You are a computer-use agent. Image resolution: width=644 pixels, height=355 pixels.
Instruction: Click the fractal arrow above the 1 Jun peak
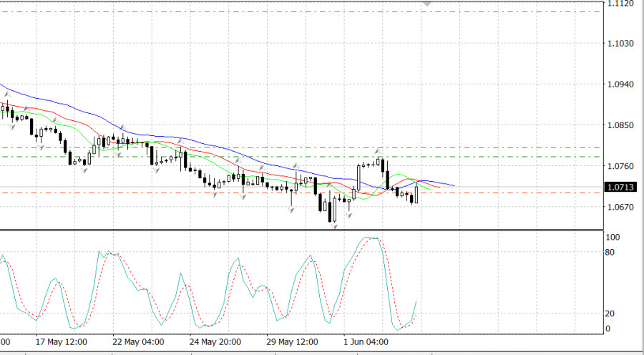(x=379, y=152)
